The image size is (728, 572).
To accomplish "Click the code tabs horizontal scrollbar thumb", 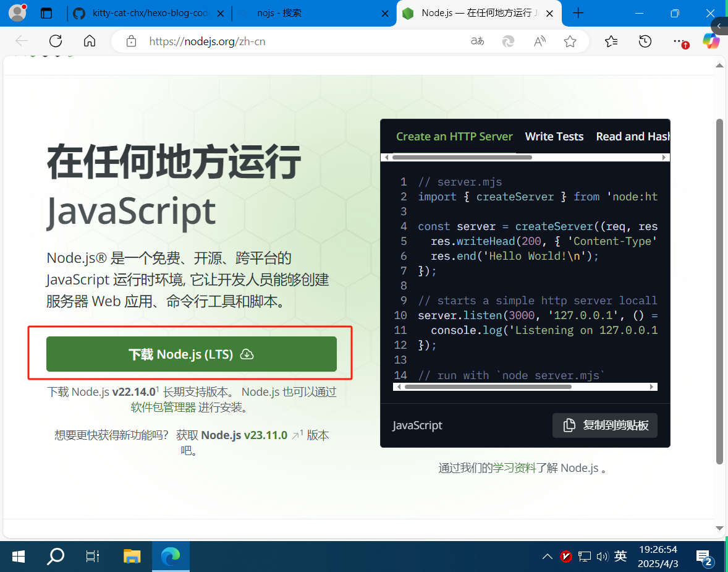I will click(x=462, y=158).
